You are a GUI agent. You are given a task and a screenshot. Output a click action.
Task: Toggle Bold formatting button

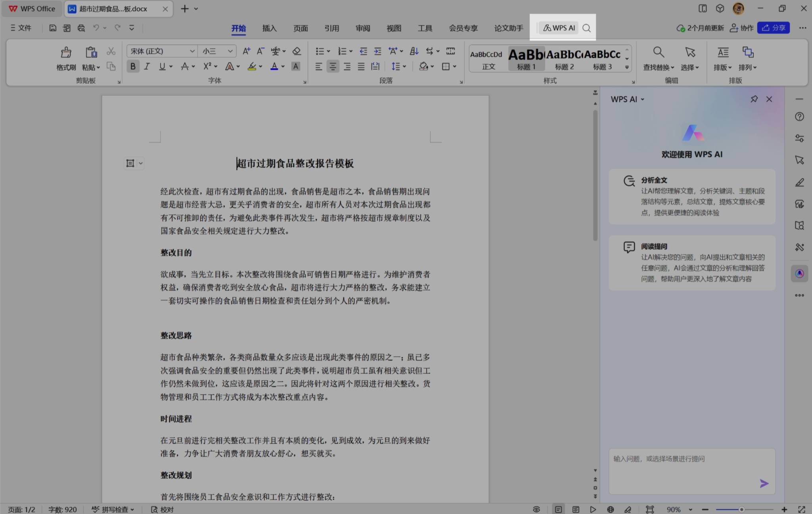click(x=133, y=67)
